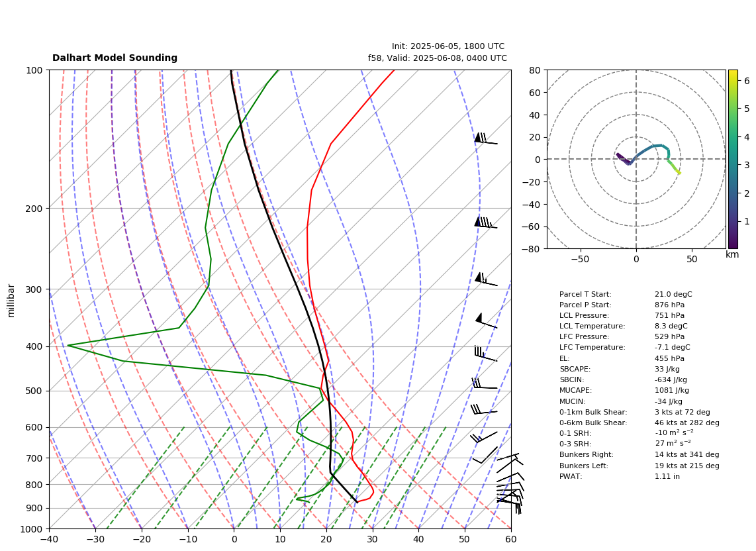This screenshot has height=551, width=756.
Task: Click the "EL:" label
Action: coord(564,358)
